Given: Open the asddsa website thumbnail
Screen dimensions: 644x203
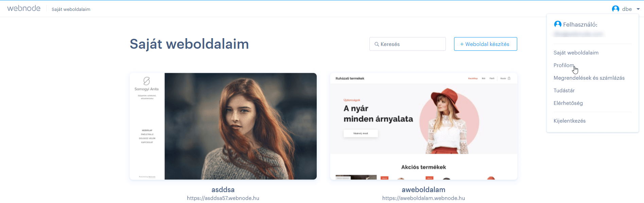Looking at the screenshot, I should coord(223,126).
